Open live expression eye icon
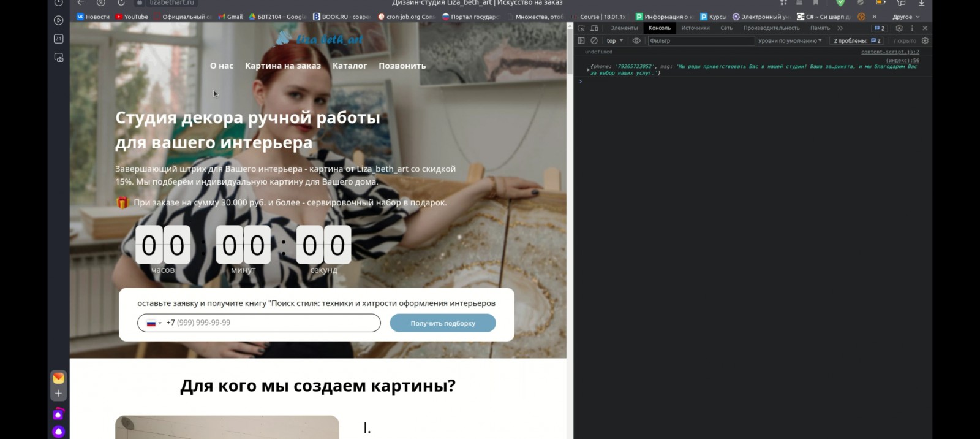The image size is (980, 439). coord(636,40)
